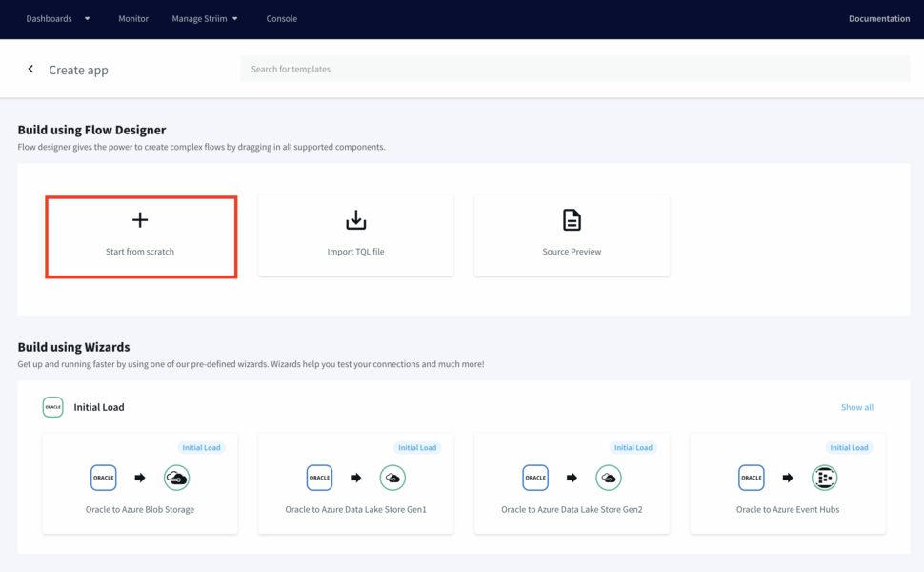924x572 pixels.
Task: Open the Documentation link
Action: coord(878,17)
